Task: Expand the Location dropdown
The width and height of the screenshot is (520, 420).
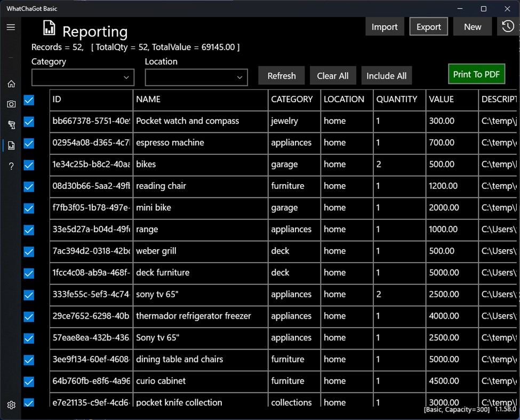Action: pyautogui.click(x=196, y=77)
